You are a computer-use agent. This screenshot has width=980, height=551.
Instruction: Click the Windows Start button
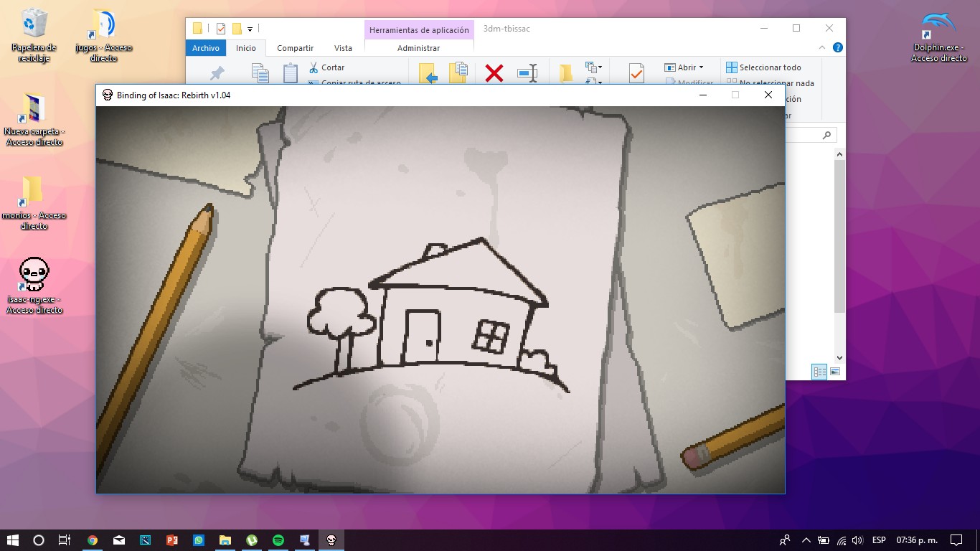12,540
